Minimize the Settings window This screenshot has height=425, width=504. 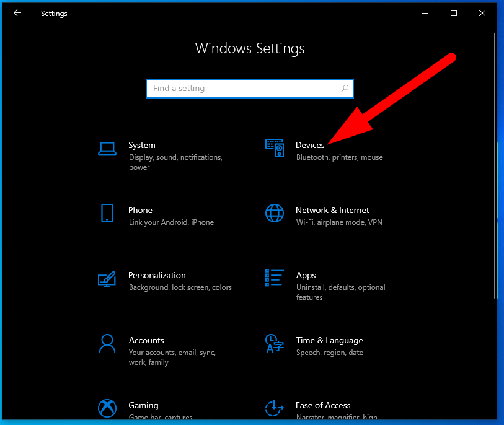click(x=425, y=13)
